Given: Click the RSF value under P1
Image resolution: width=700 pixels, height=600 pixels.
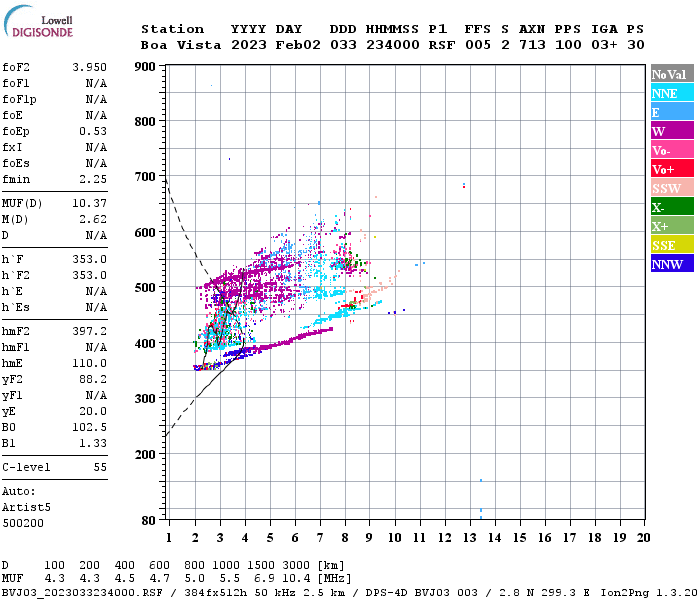Looking at the screenshot, I should click(x=442, y=45).
